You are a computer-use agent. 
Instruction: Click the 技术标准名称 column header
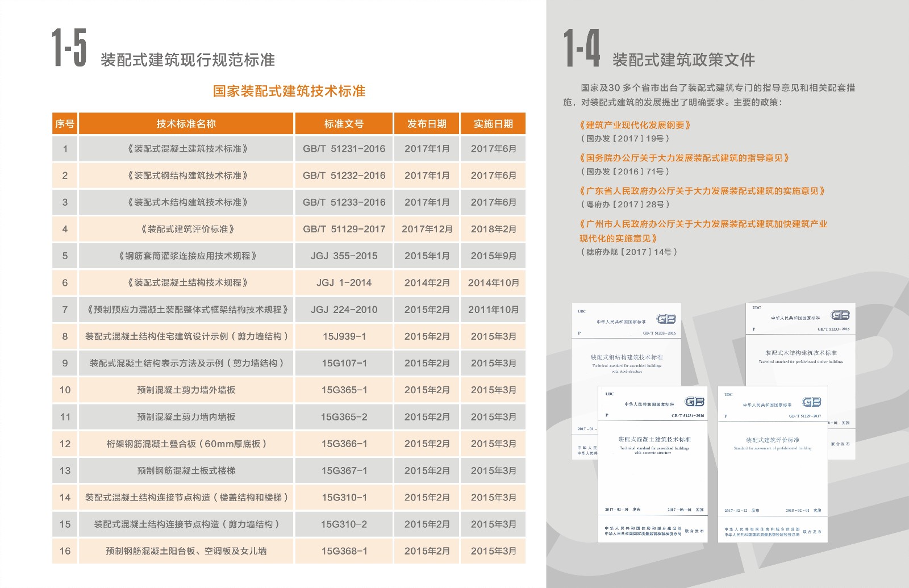click(186, 124)
